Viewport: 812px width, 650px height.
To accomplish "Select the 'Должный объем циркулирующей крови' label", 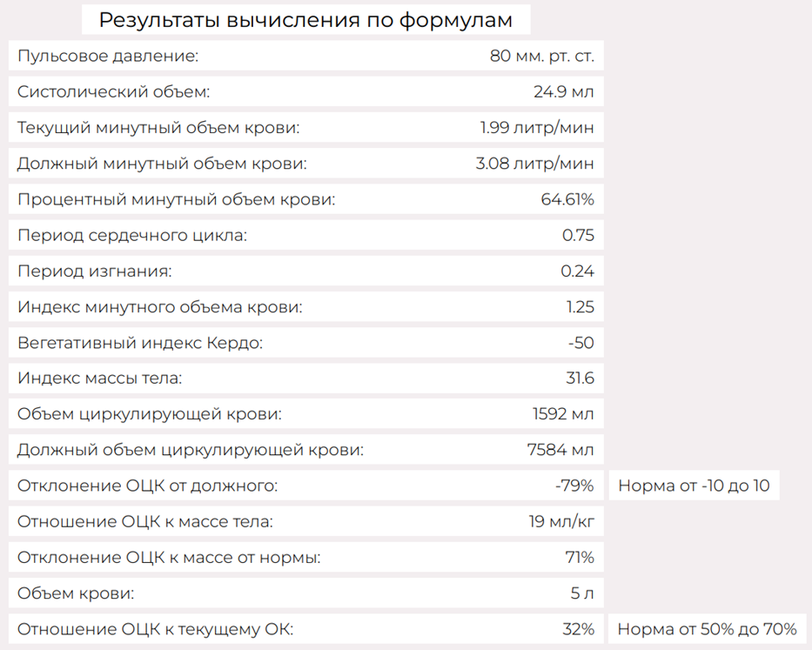I will pos(191,450).
